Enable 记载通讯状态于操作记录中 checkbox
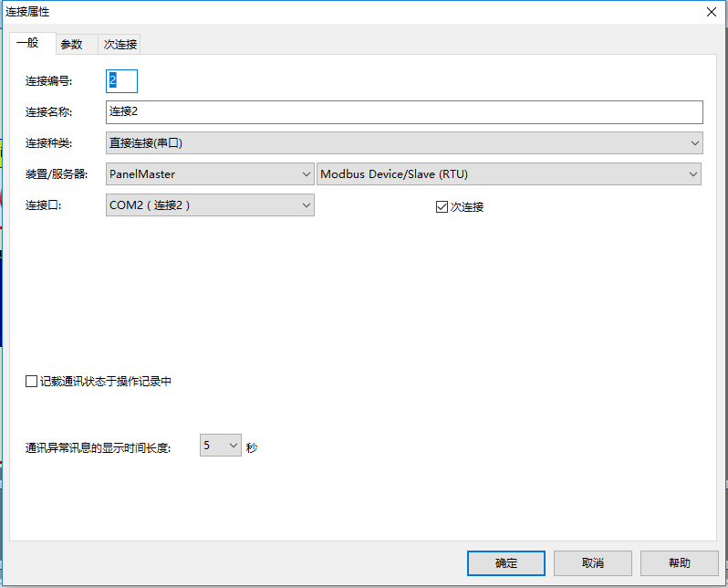728x588 pixels. pos(32,382)
